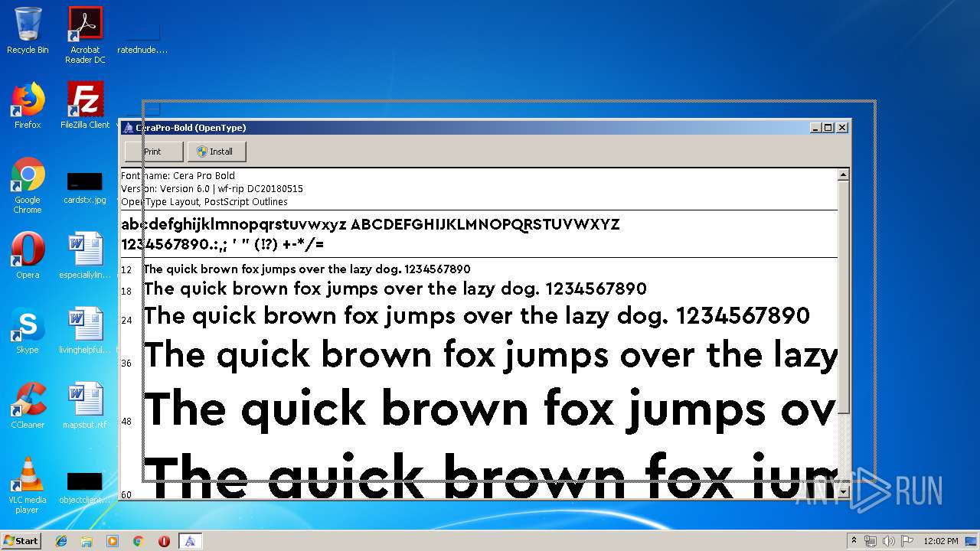Click the 'Font name: Cera Pro Bold' line
Viewport: 980px width, 551px height.
click(178, 175)
